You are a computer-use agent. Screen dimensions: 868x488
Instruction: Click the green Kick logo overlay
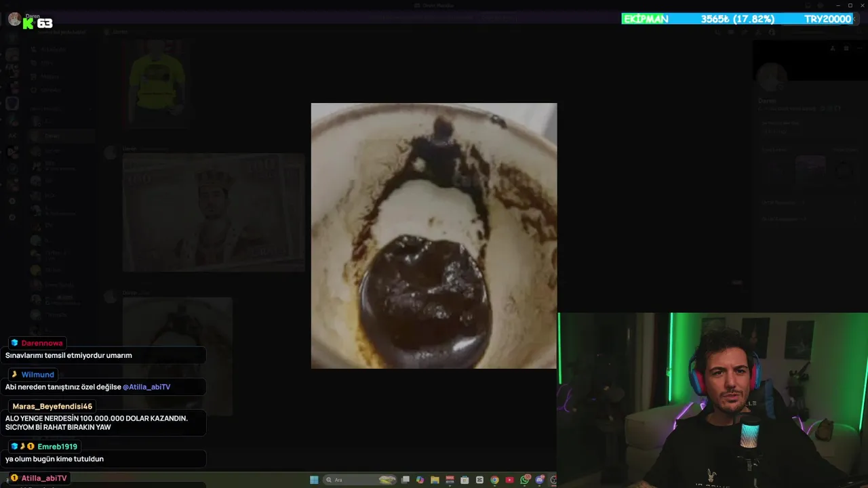click(x=28, y=23)
